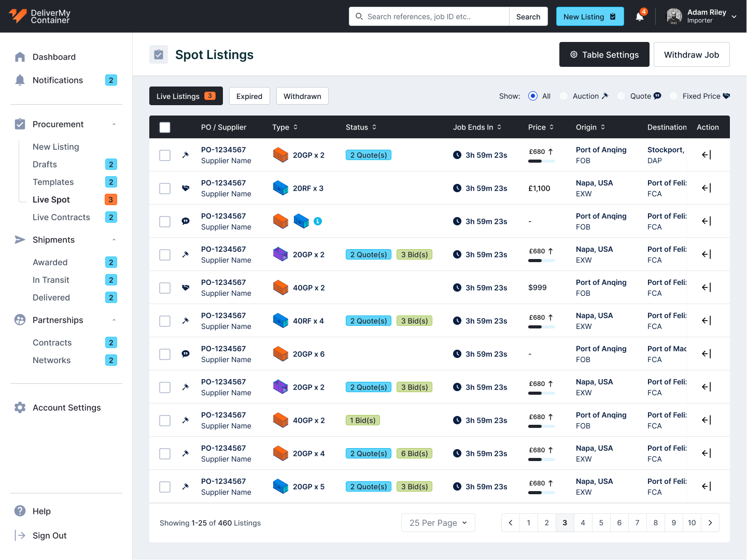Click the Help question mark icon
This screenshot has width=747, height=560.
pos(20,511)
